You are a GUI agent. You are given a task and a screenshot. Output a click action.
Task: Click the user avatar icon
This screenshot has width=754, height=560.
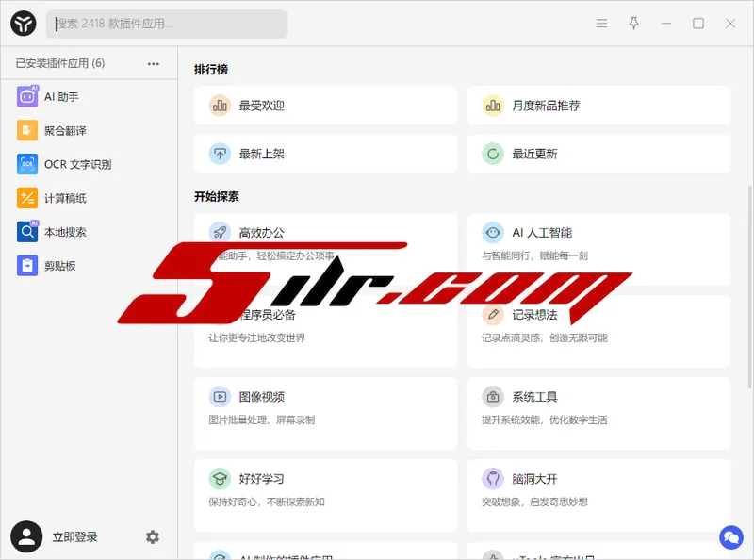26,536
